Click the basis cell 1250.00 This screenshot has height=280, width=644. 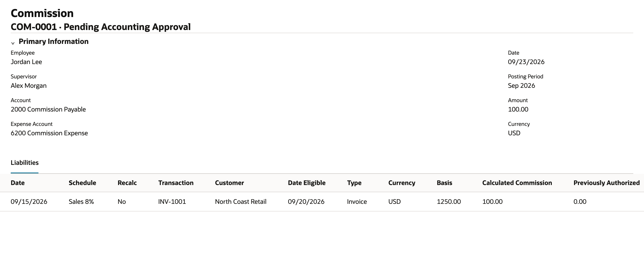point(449,202)
